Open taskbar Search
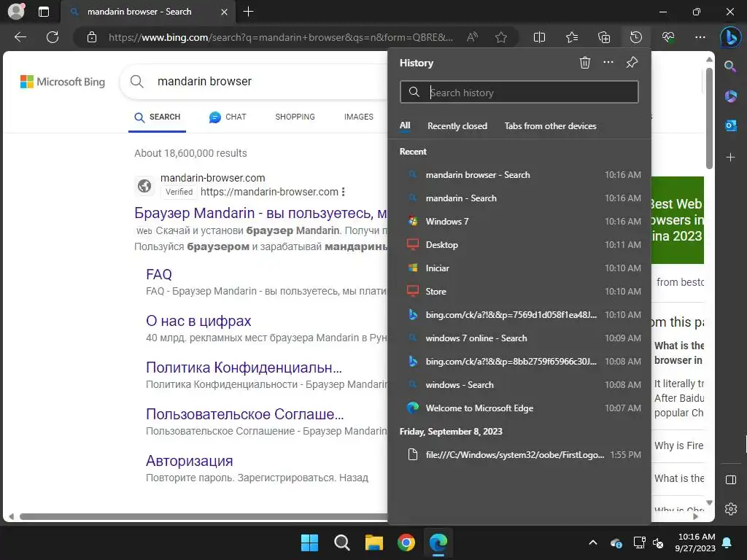The image size is (747, 560). click(341, 542)
